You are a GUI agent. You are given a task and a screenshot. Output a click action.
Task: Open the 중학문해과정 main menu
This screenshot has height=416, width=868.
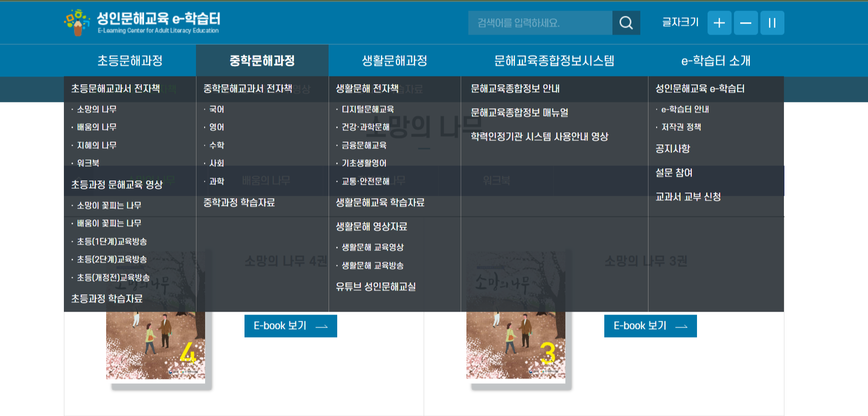tap(262, 61)
